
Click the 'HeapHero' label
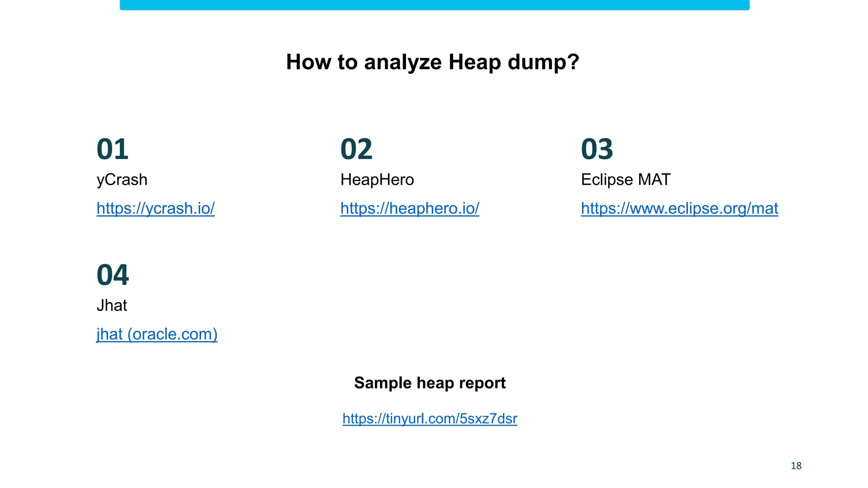coord(377,180)
